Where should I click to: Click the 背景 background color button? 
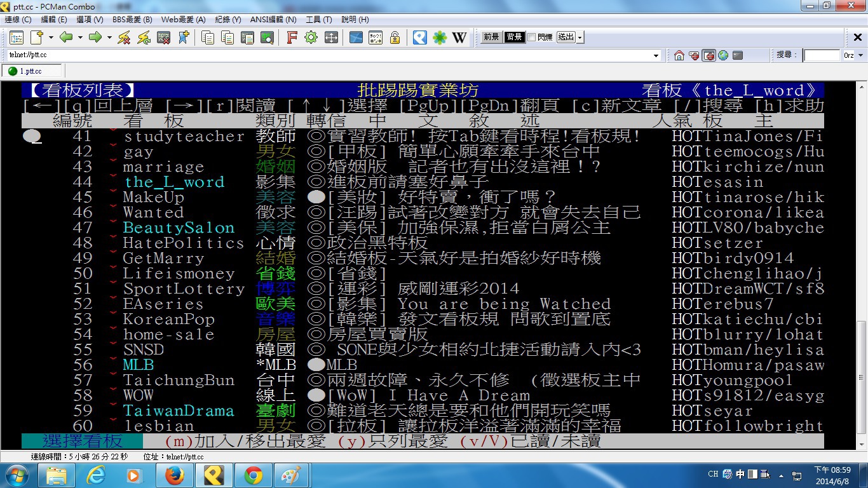(x=514, y=37)
